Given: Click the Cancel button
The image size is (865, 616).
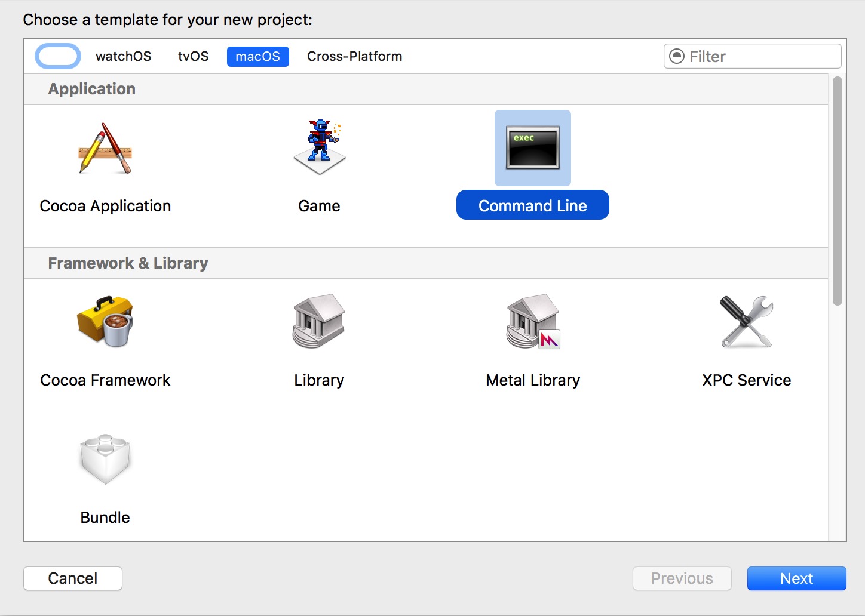Looking at the screenshot, I should click(x=73, y=578).
